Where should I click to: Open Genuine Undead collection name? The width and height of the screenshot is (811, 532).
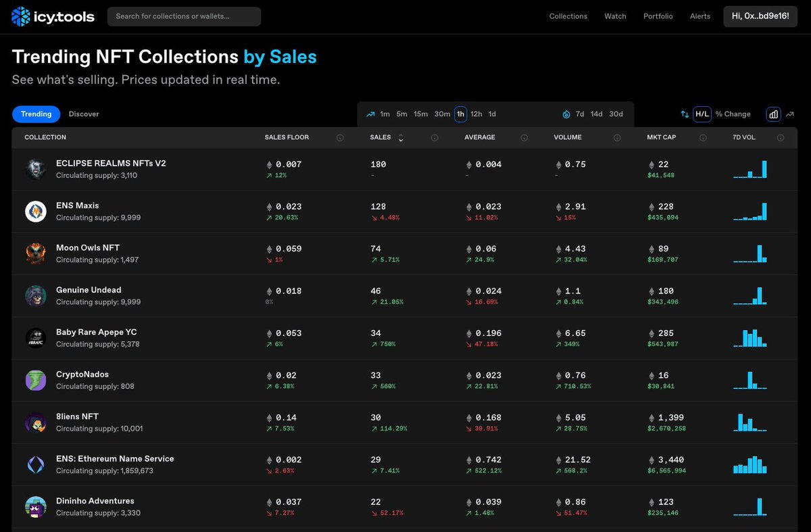point(89,290)
